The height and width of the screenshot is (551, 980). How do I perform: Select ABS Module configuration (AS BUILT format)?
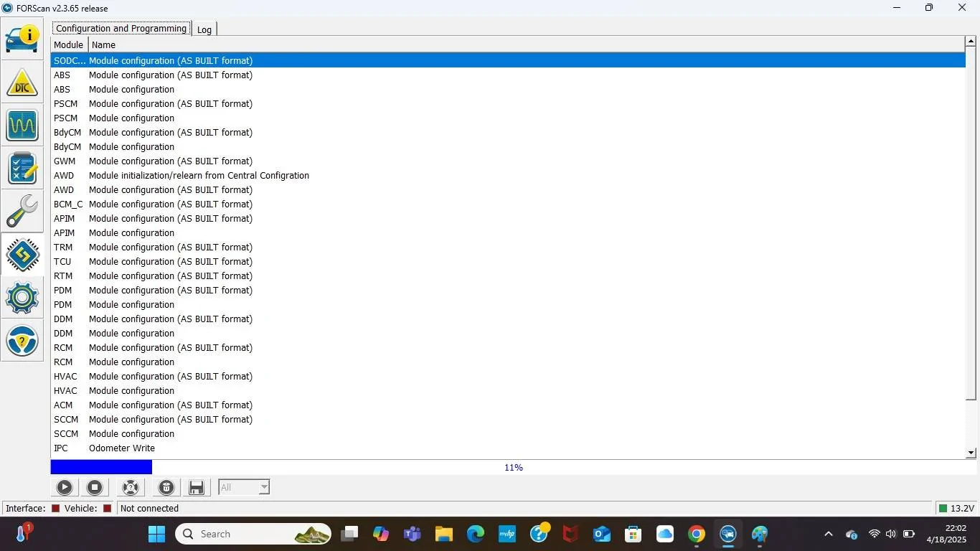(508, 75)
